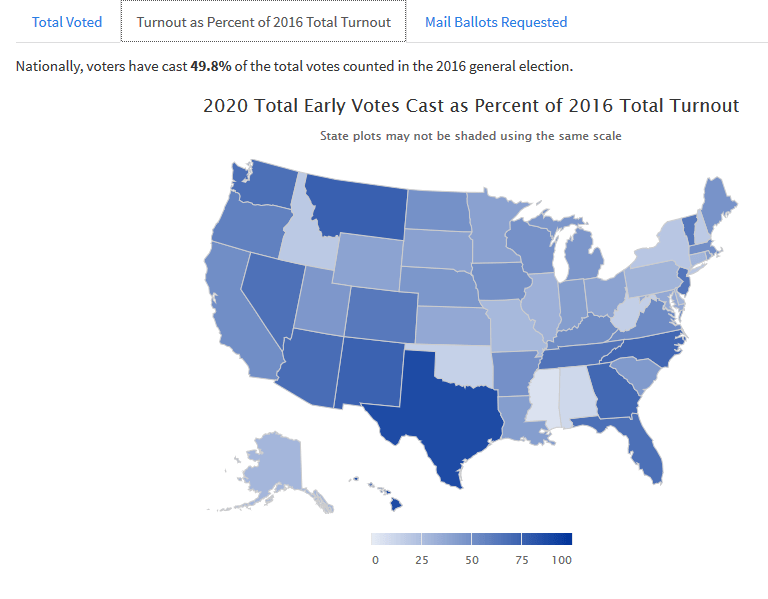Select Oklahoma on the map

click(463, 365)
